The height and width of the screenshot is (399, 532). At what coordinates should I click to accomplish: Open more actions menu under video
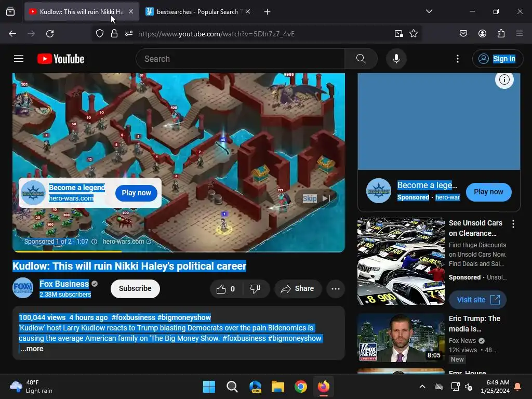point(336,289)
